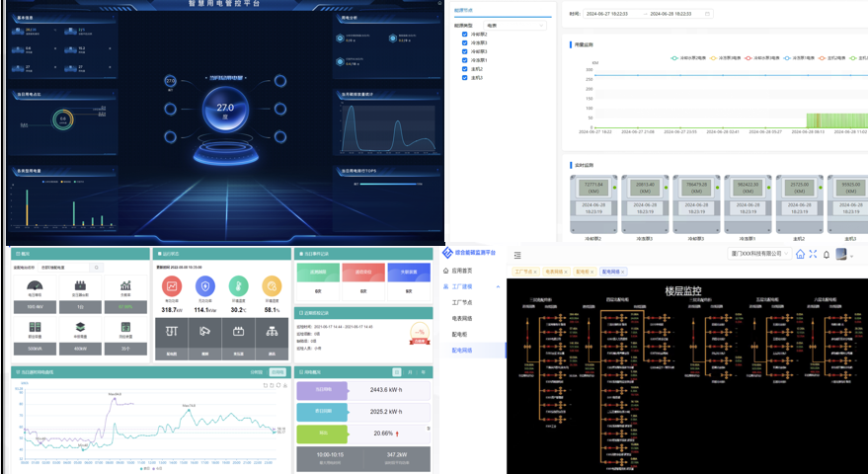Screen dimensions: 868x474
Task: Click the red active power icon showing 318.7kW
Action: coord(172,286)
